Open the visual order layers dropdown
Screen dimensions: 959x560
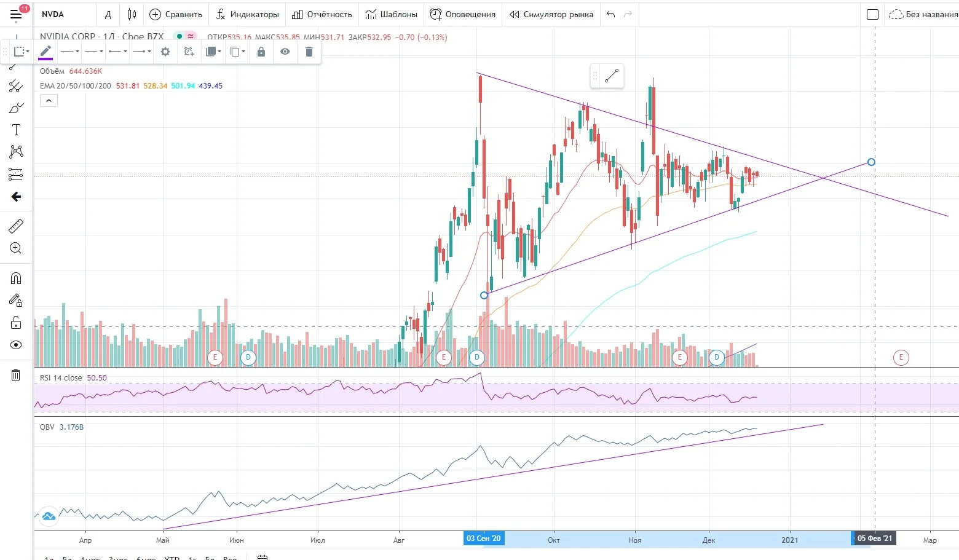(x=213, y=52)
